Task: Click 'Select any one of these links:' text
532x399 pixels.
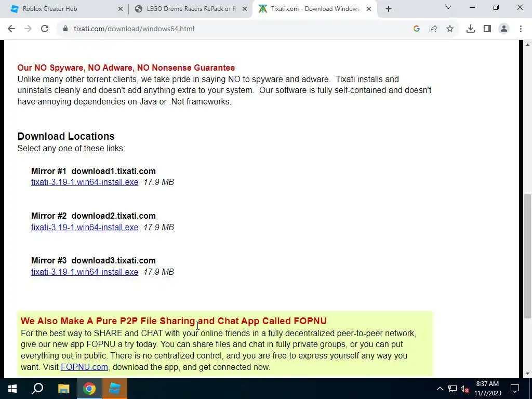Action: click(71, 149)
